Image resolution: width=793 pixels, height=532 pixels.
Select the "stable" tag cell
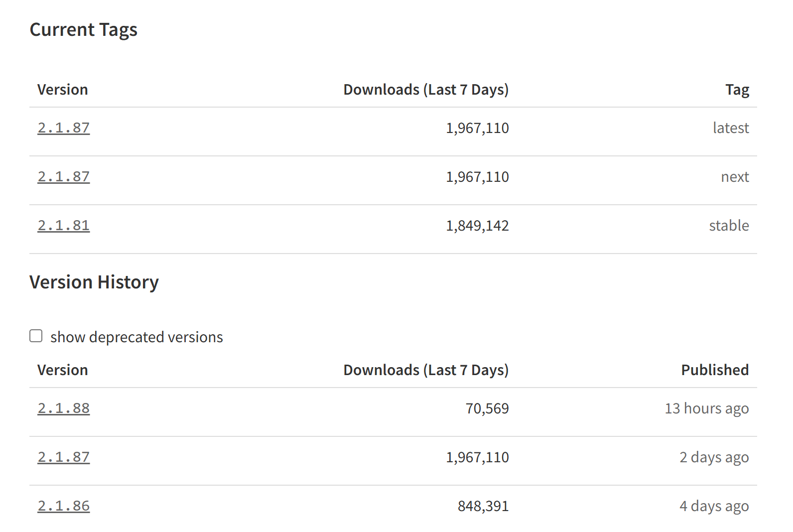[729, 226]
